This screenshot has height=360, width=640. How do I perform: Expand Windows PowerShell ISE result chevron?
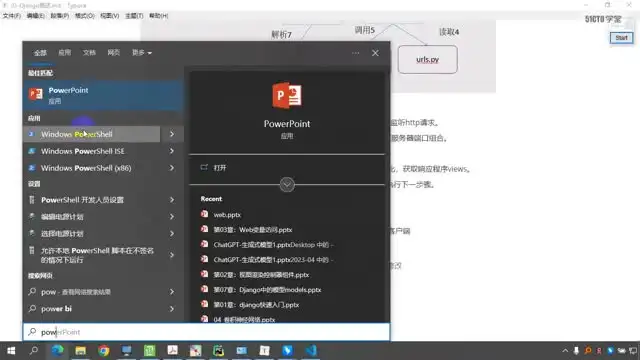(172, 151)
